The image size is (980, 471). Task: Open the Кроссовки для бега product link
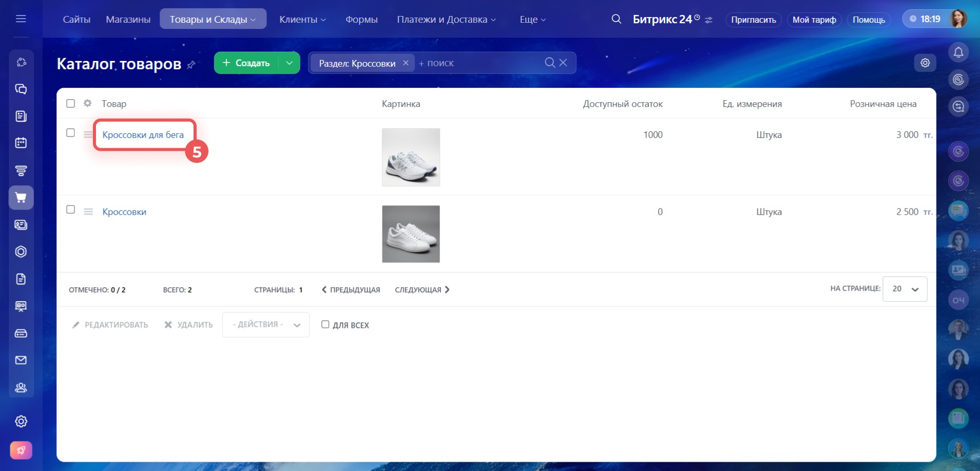click(143, 135)
